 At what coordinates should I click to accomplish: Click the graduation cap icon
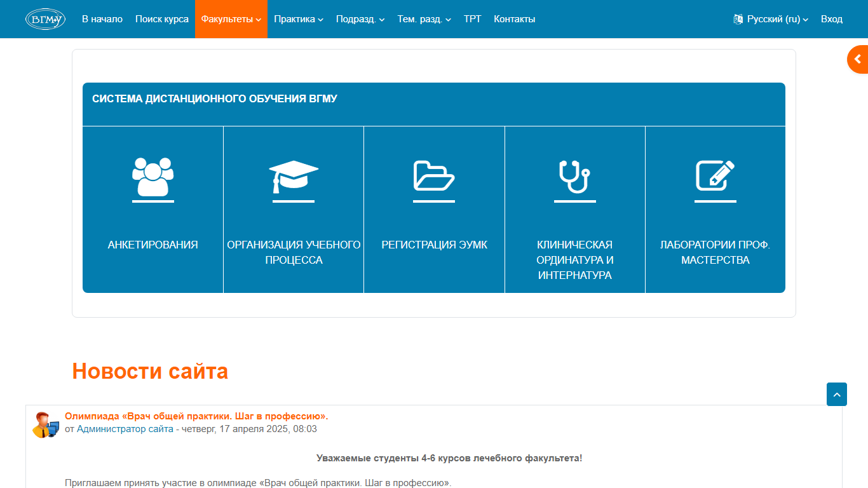click(x=294, y=177)
